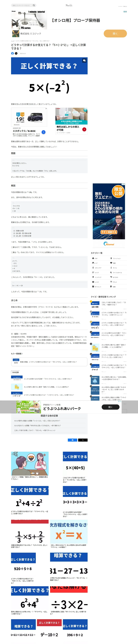Click blue Facebook share button below related articles
The height and width of the screenshot is (644, 138).
point(73,440)
